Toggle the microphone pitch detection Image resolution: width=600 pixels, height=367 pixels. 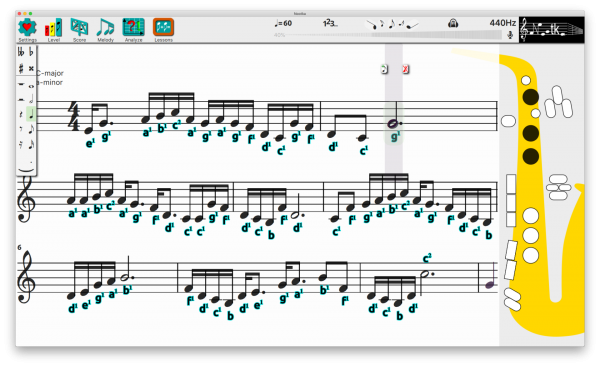click(x=510, y=35)
